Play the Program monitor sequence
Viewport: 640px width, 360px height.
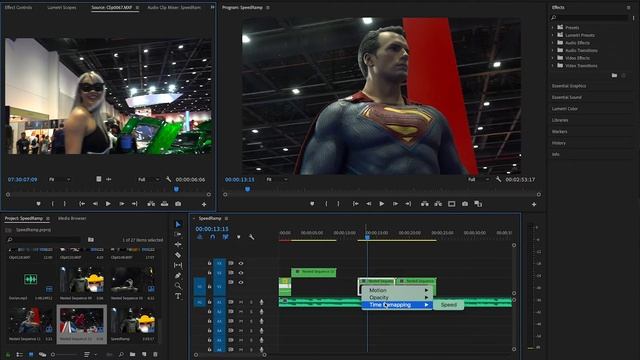[x=382, y=204]
